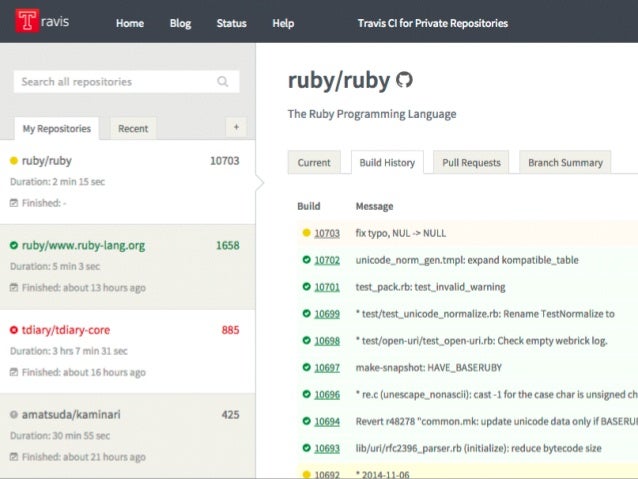Viewport: 638px width, 479px height.
Task: Click the search magnifier icon
Action: (223, 81)
